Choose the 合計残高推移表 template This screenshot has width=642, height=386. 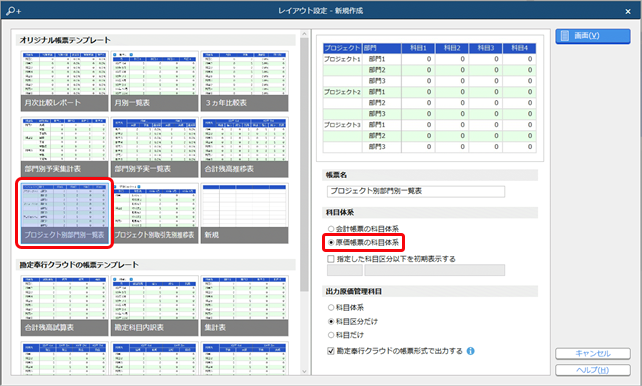[244, 147]
